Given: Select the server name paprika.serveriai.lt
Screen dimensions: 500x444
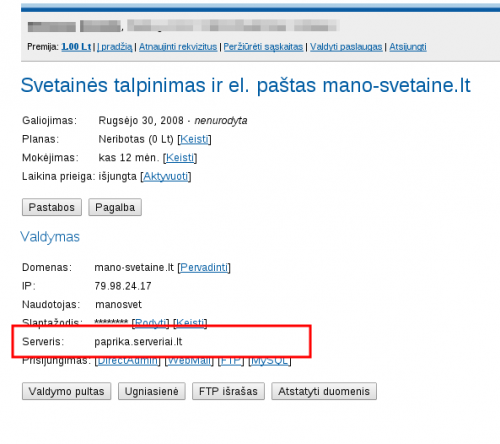Looking at the screenshot, I should [x=138, y=342].
